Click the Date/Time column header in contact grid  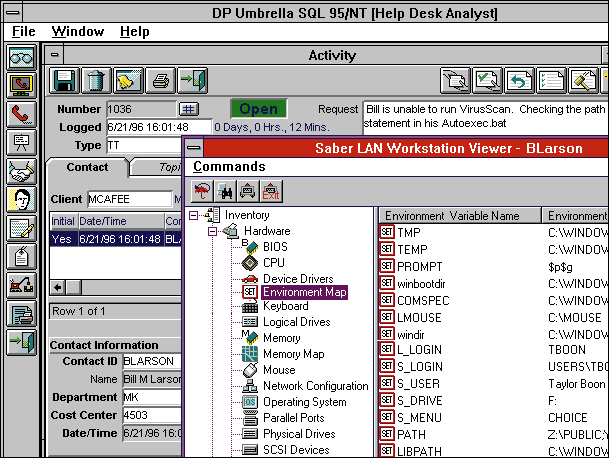(x=121, y=221)
